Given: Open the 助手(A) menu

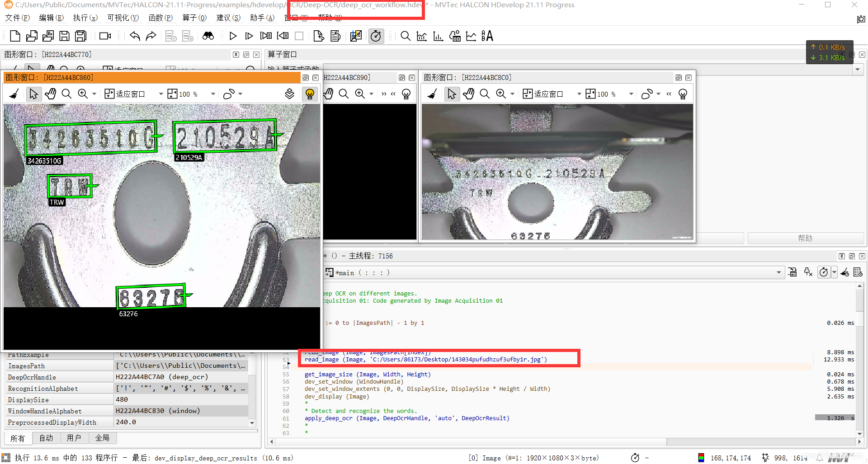Looking at the screenshot, I should [x=262, y=18].
